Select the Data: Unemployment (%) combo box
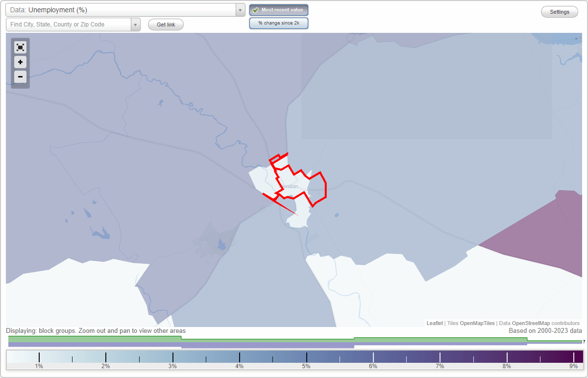Image resolution: width=588 pixels, height=378 pixels. tap(125, 10)
